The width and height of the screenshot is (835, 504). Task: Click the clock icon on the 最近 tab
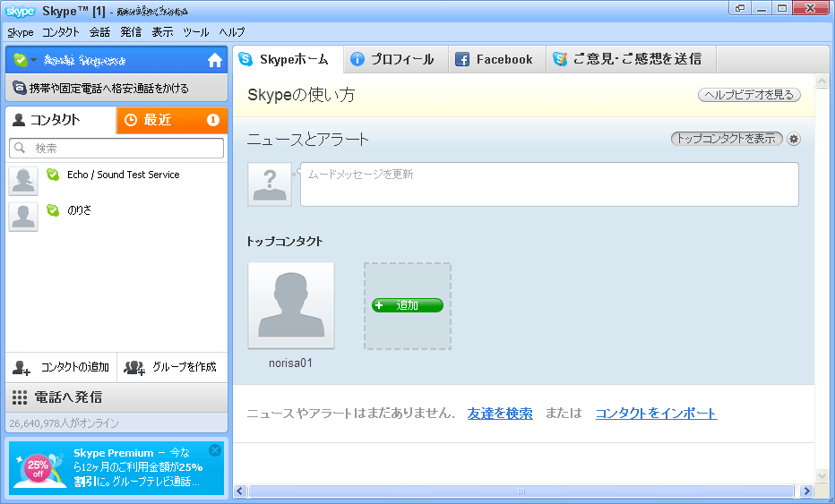click(131, 120)
